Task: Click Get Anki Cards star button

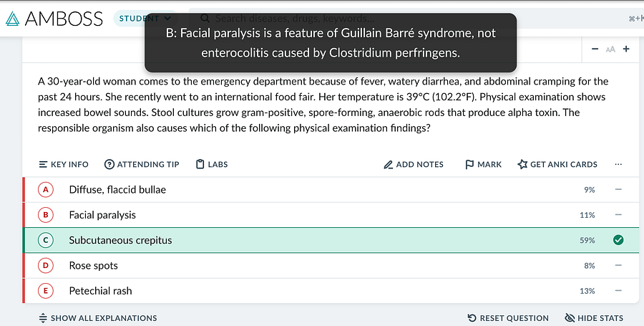Action: [x=557, y=165]
